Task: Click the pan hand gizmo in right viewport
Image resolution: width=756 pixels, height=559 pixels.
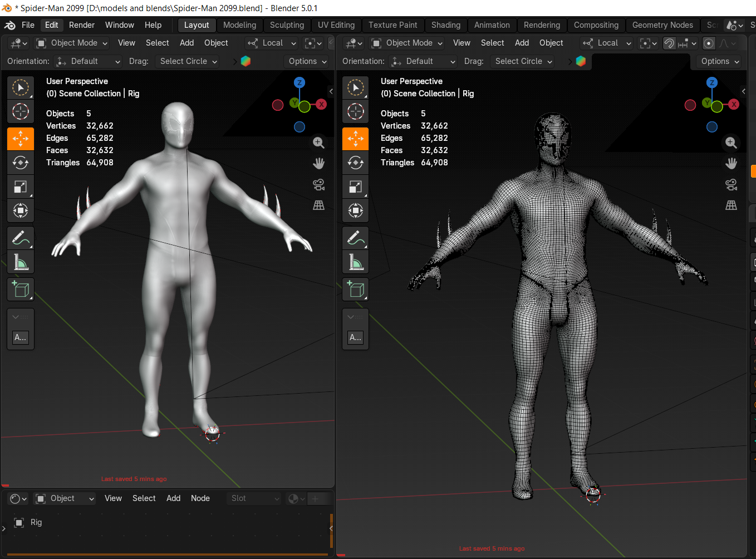Action: (x=732, y=164)
